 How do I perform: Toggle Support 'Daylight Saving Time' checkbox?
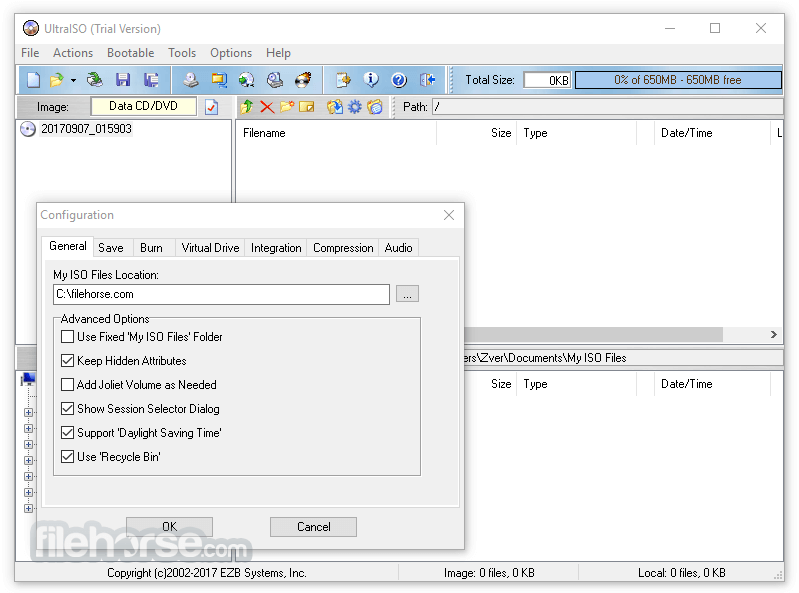point(67,433)
